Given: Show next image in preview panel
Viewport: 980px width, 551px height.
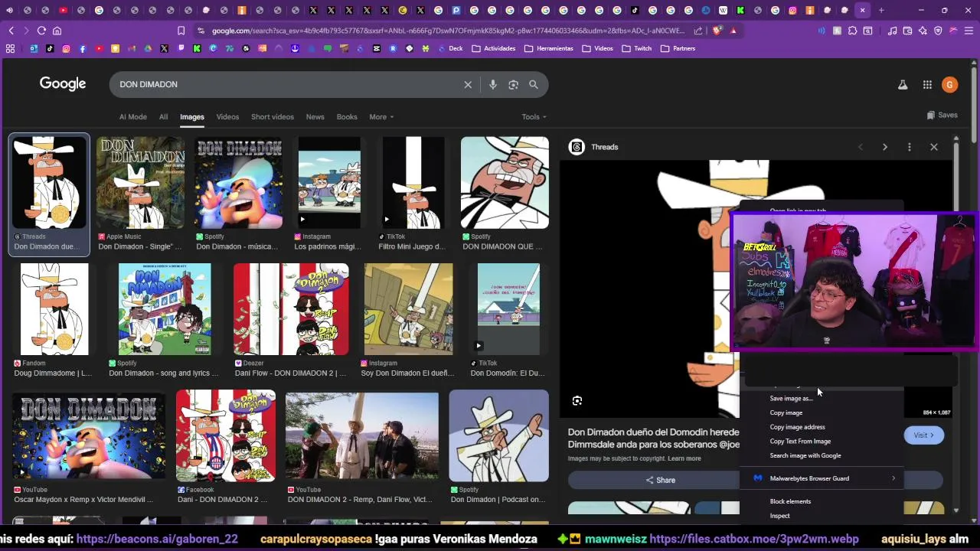Looking at the screenshot, I should tap(885, 147).
